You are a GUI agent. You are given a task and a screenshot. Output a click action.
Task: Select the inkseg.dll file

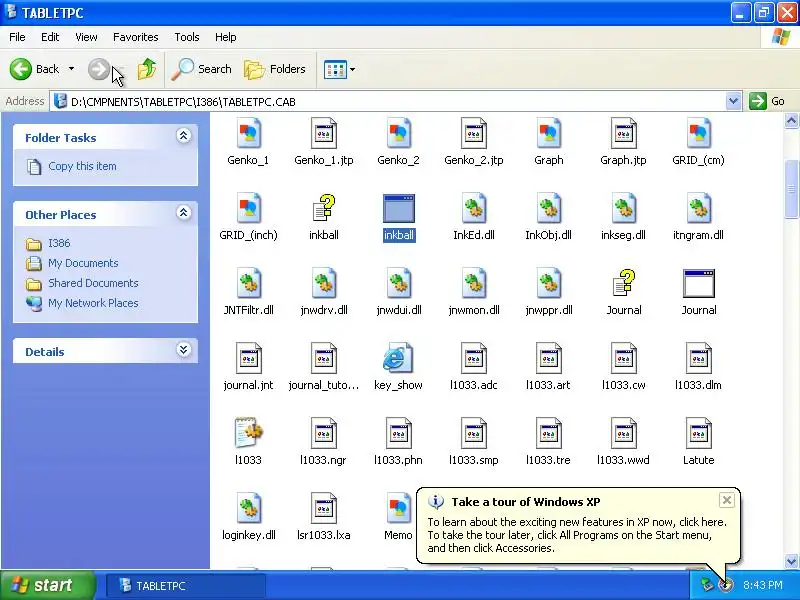tap(623, 217)
